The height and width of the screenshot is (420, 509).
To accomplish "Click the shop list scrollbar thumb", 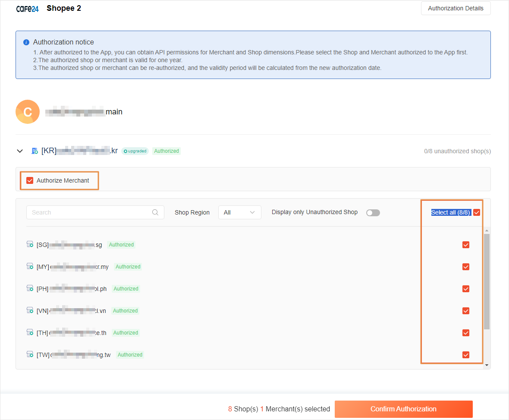I will (x=487, y=281).
